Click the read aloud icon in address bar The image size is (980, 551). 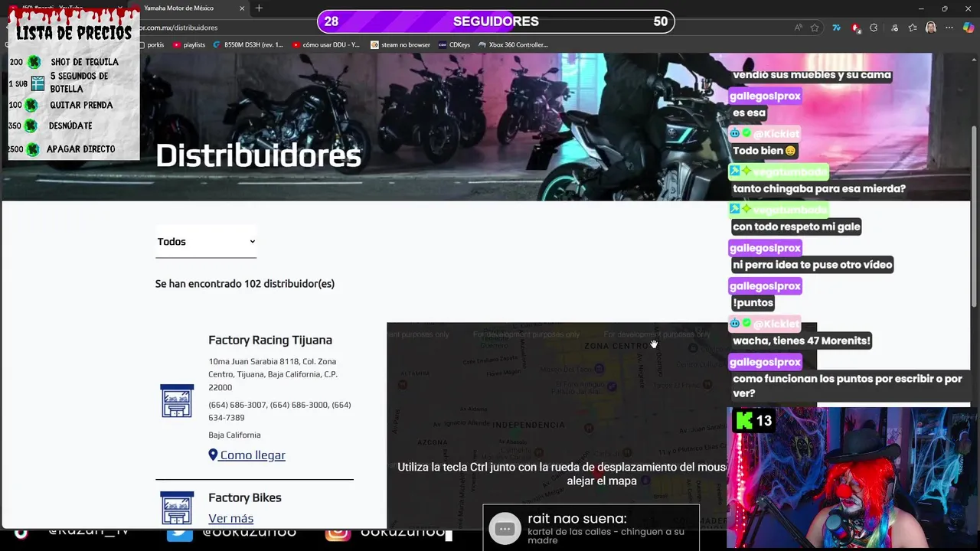click(799, 28)
